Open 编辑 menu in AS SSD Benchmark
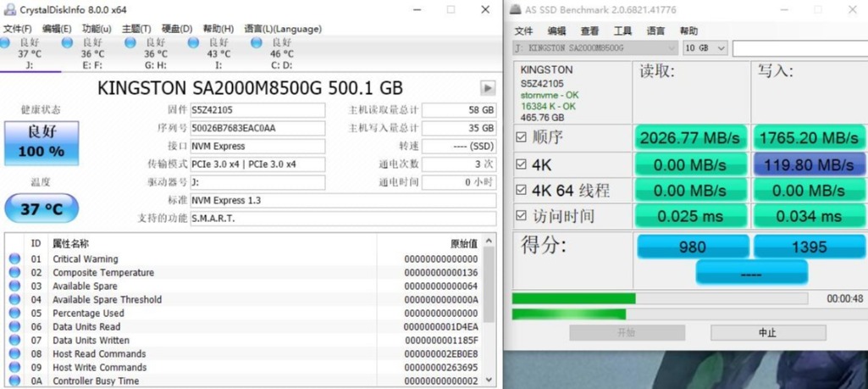868x389 pixels. [556, 31]
